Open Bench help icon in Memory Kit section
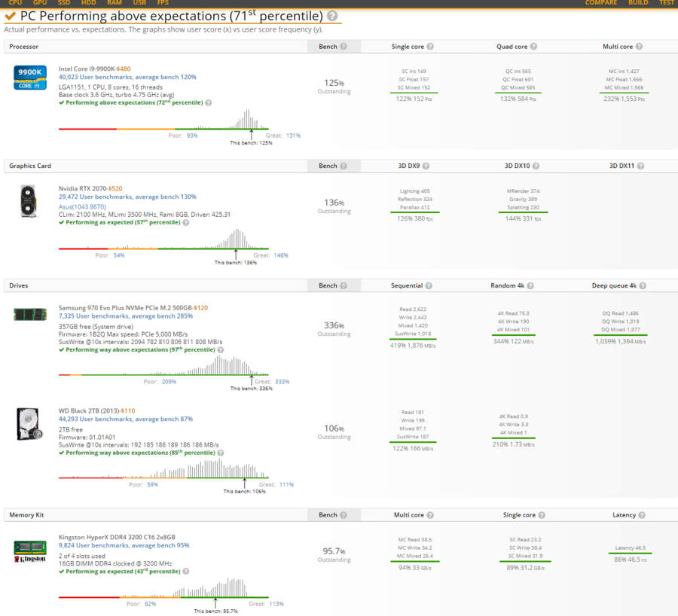Image resolution: width=678 pixels, height=616 pixels. [344, 515]
